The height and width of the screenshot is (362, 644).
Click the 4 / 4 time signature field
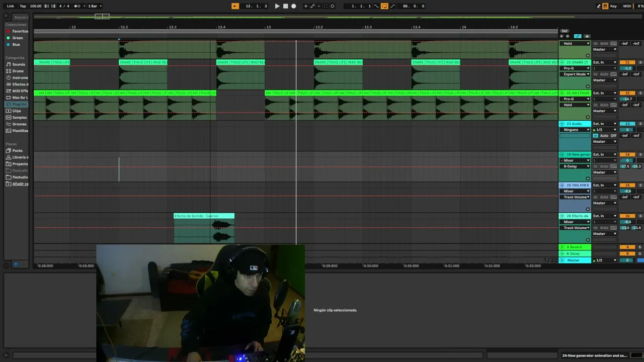64,6
